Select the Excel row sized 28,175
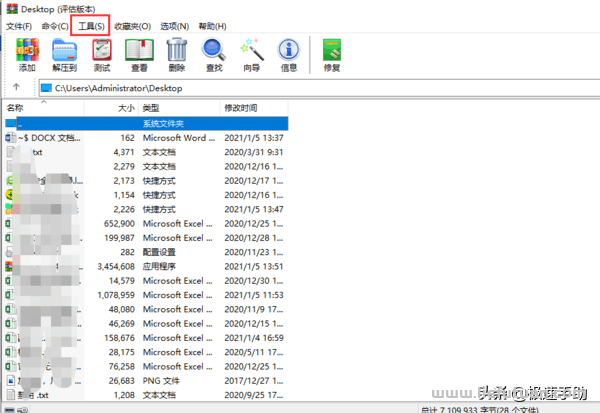 pyautogui.click(x=147, y=352)
